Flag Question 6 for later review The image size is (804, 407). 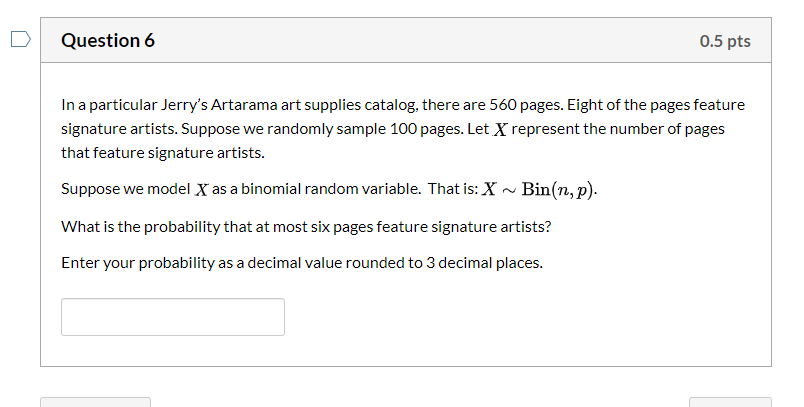point(21,39)
